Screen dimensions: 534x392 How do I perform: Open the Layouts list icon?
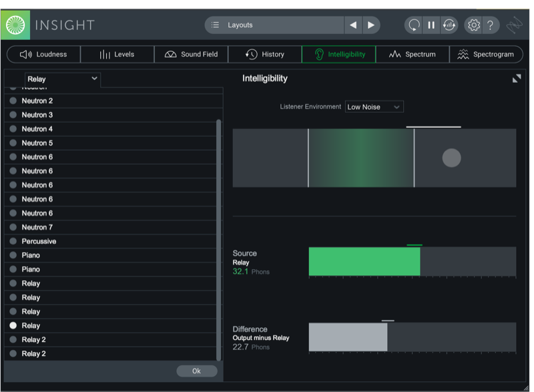point(215,25)
